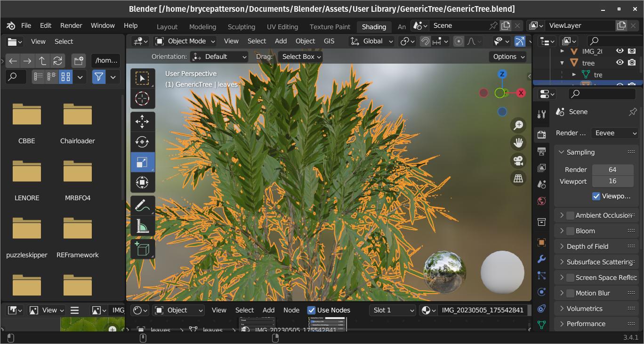Open the File menu
Image resolution: width=644 pixels, height=344 pixels.
coord(26,25)
